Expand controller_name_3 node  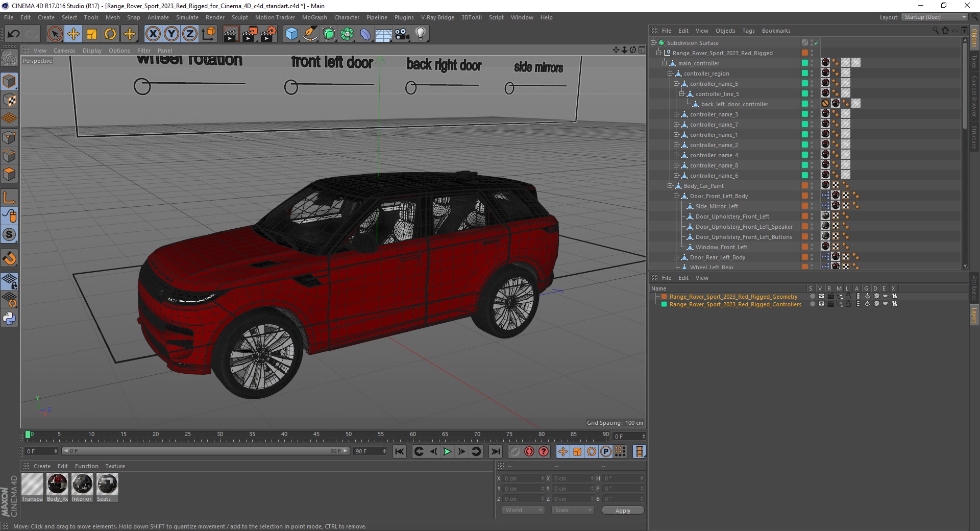[x=676, y=114]
